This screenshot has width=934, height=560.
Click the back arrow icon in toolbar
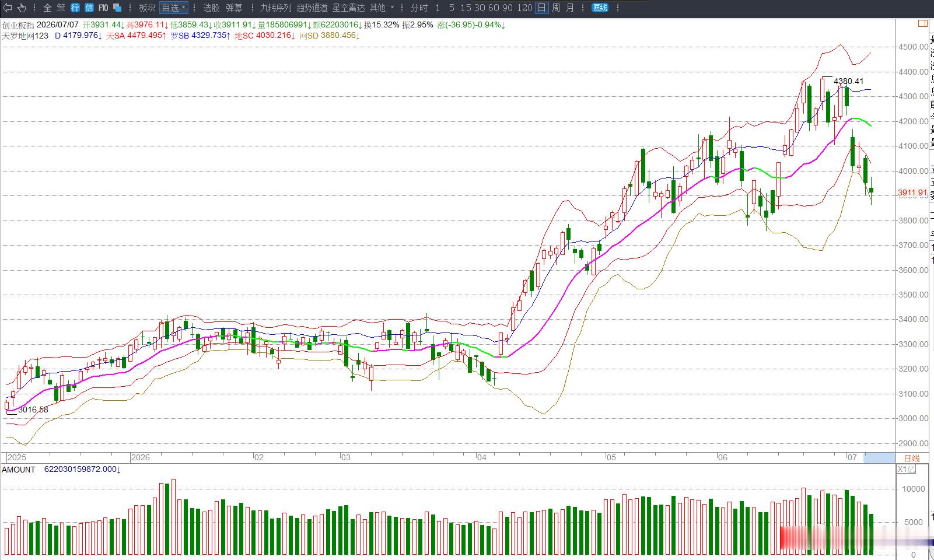click(x=8, y=8)
